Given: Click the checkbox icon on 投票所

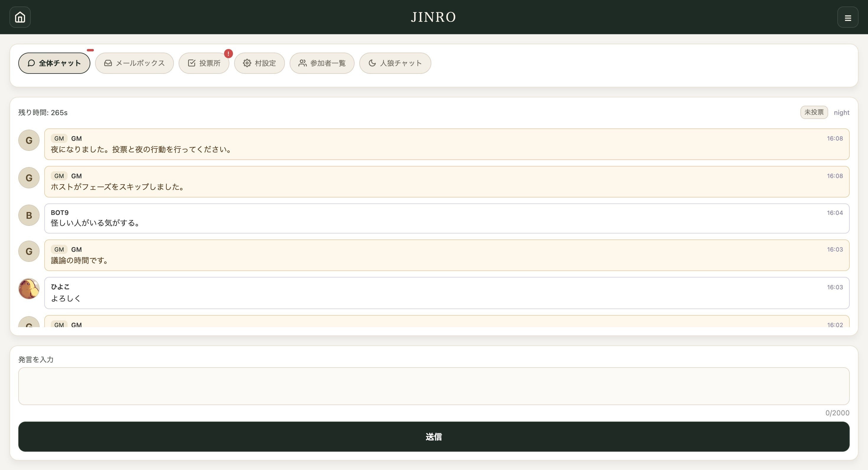Looking at the screenshot, I should (x=191, y=63).
